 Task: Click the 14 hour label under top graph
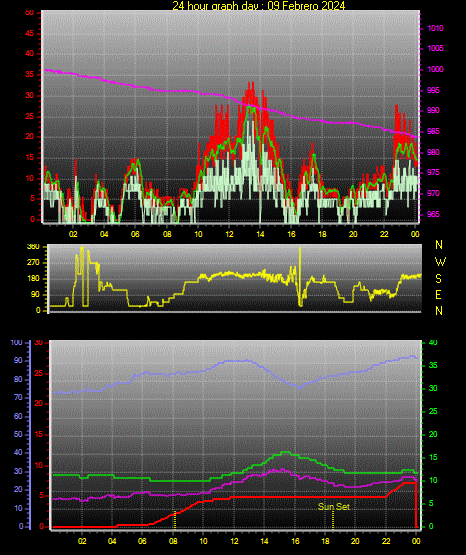pyautogui.click(x=260, y=234)
